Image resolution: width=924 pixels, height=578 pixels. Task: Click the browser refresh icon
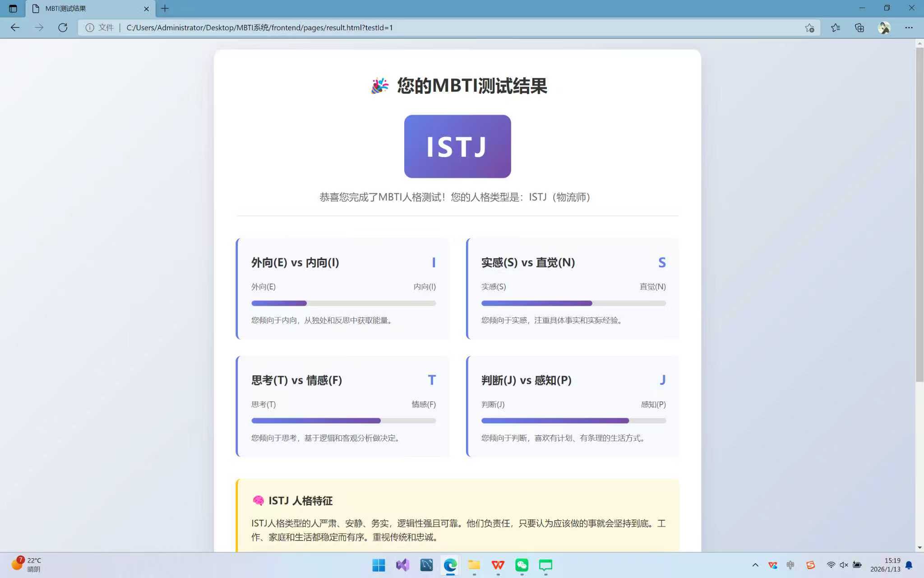click(63, 28)
